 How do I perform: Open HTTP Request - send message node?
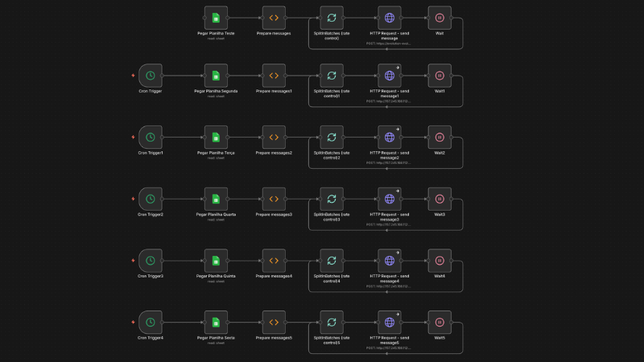click(x=390, y=18)
